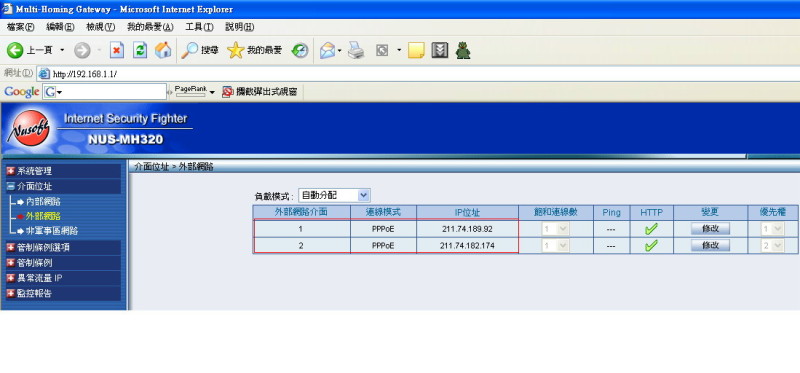The image size is (800, 373).
Task: Click IP address 211.74.189.92
Action: coord(467,229)
